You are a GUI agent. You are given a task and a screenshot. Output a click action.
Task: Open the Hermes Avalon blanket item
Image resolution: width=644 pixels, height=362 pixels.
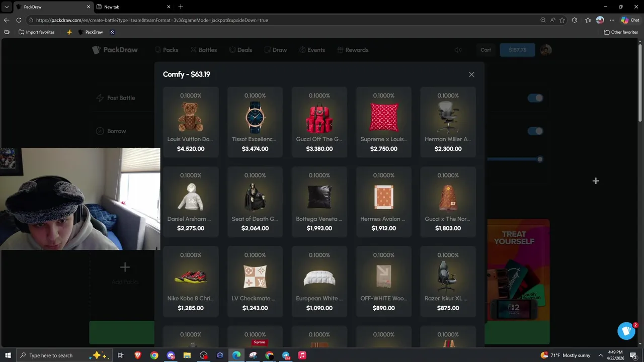pyautogui.click(x=384, y=202)
